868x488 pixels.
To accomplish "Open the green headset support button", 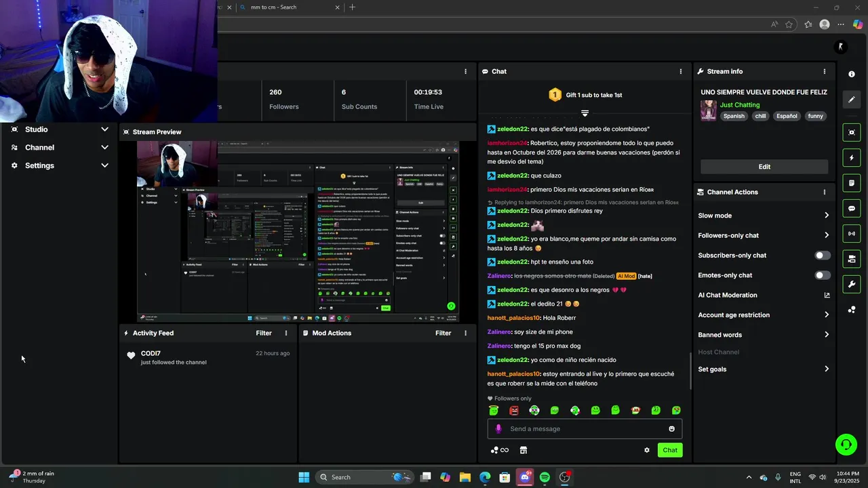I will tap(846, 445).
